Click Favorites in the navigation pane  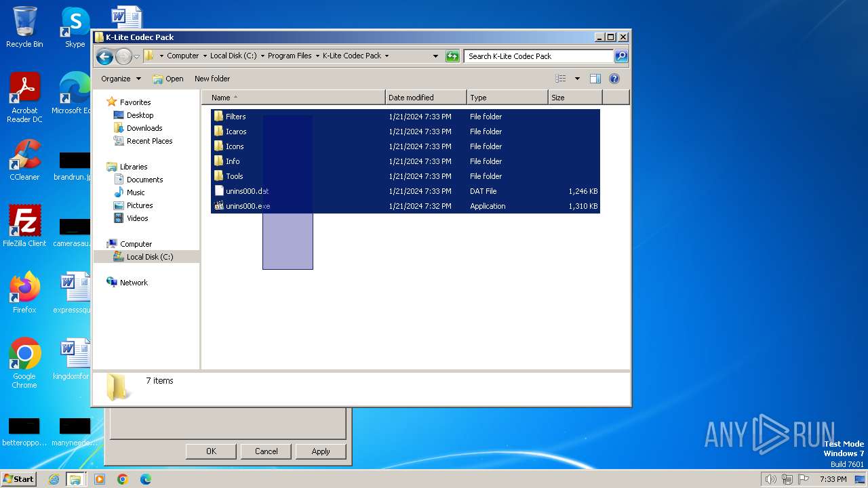pyautogui.click(x=135, y=102)
